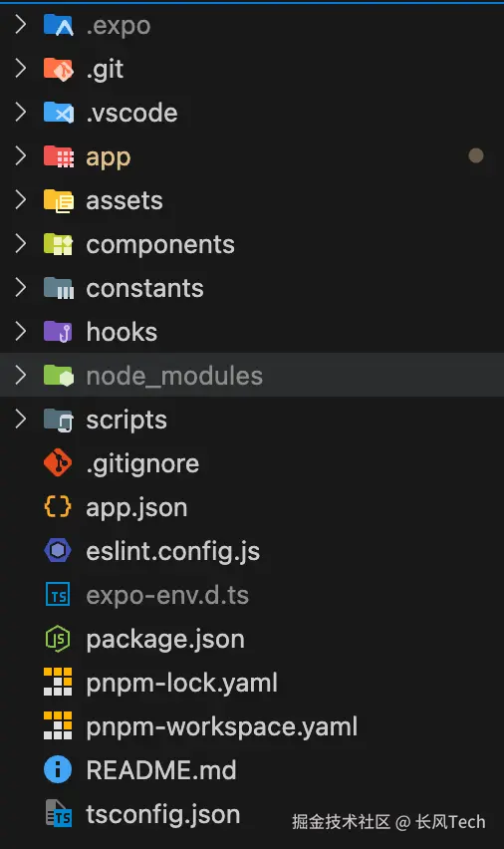Click the modified dot on the app folder

tap(476, 155)
